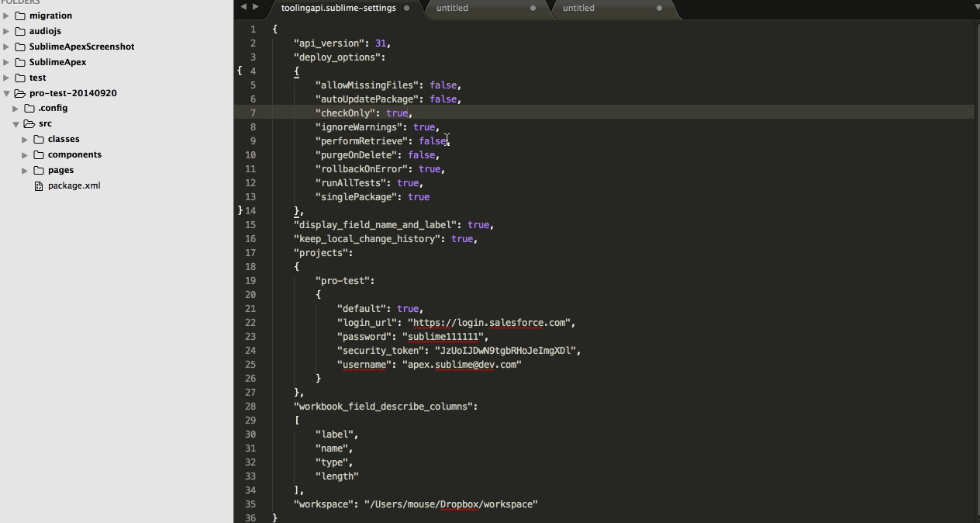Expand the test folder arrow
The width and height of the screenshot is (980, 523).
click(7, 78)
